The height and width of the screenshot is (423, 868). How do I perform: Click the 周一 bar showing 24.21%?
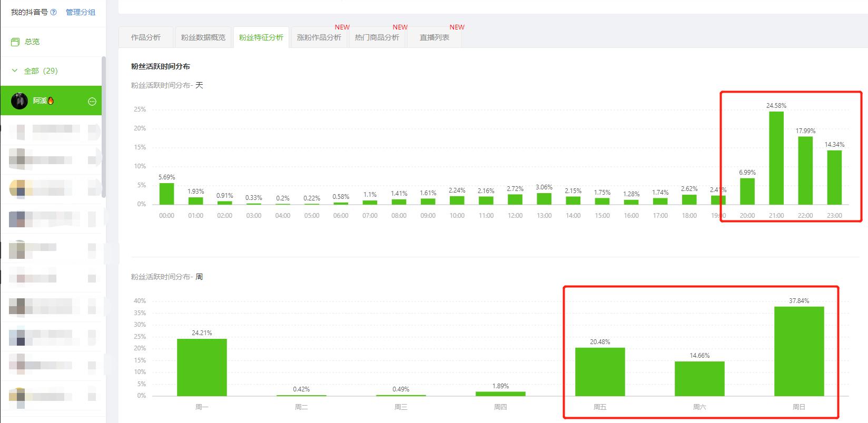202,367
